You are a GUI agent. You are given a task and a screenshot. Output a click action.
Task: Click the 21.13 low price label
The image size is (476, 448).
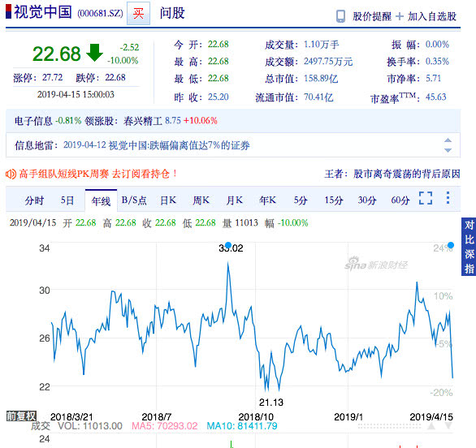click(271, 403)
